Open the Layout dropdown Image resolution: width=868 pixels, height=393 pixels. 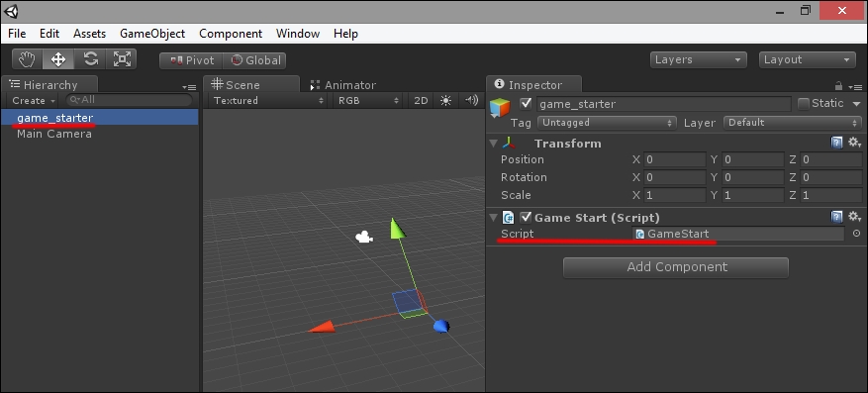coord(808,59)
